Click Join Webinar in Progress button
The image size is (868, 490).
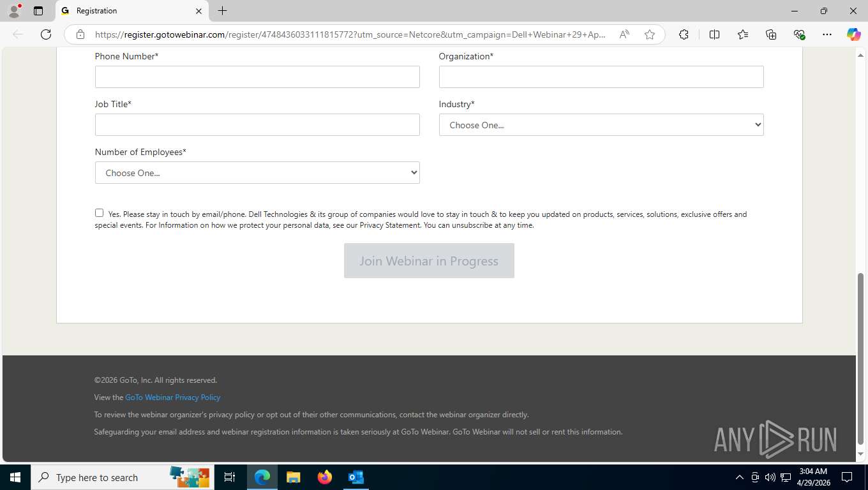pyautogui.click(x=429, y=261)
